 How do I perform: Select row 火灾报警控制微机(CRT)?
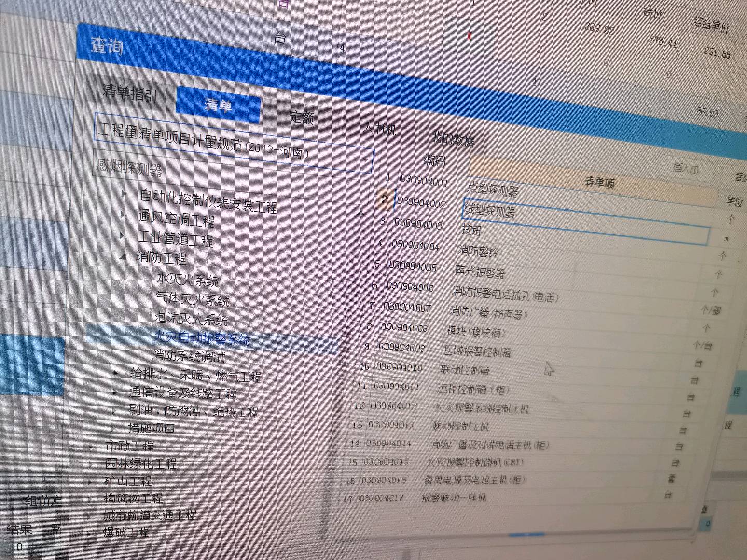475,462
